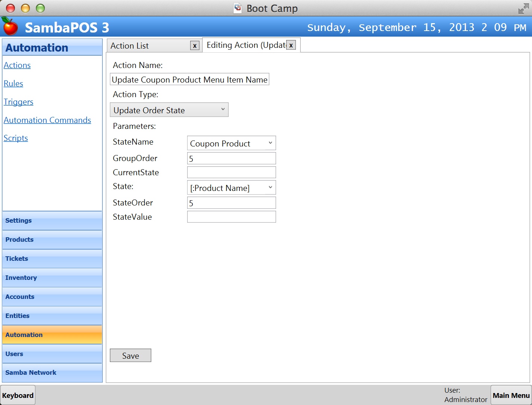
Task: Select the Editing Action tab
Action: (x=246, y=45)
